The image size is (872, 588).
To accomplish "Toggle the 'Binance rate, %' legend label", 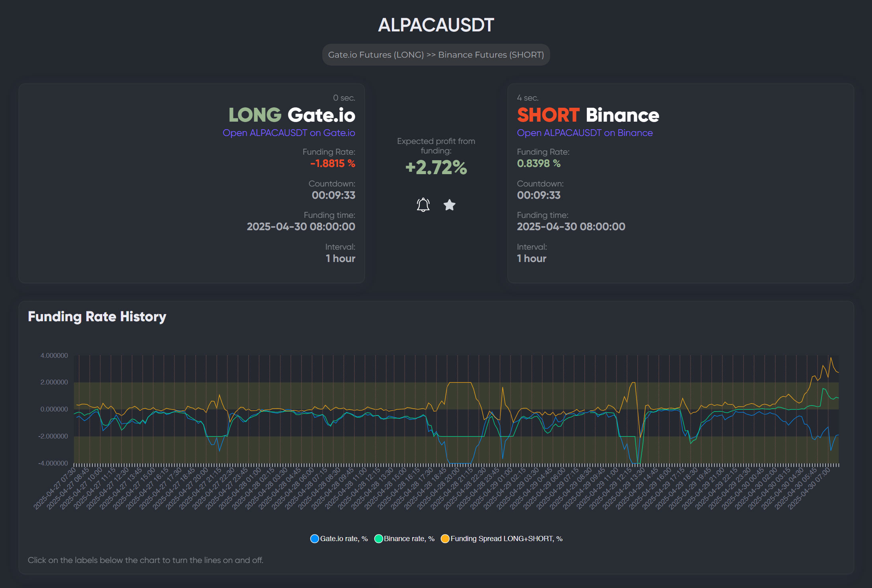I will pos(409,539).
